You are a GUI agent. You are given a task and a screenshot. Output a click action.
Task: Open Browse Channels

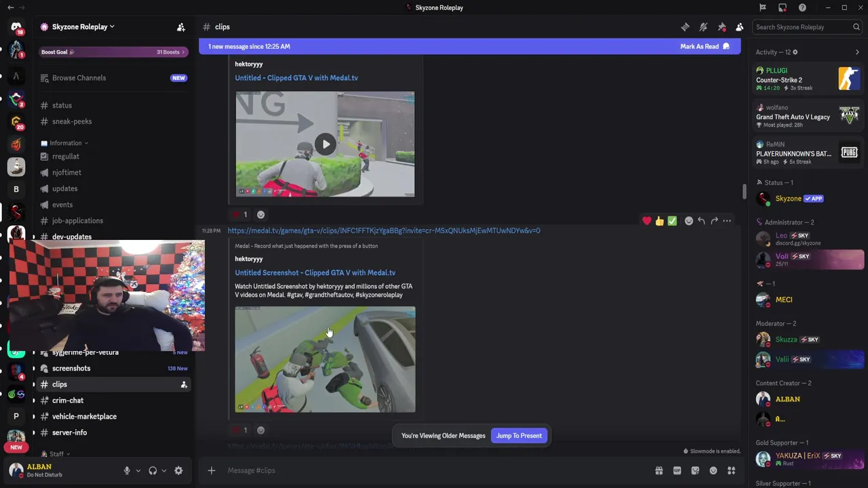(x=113, y=78)
